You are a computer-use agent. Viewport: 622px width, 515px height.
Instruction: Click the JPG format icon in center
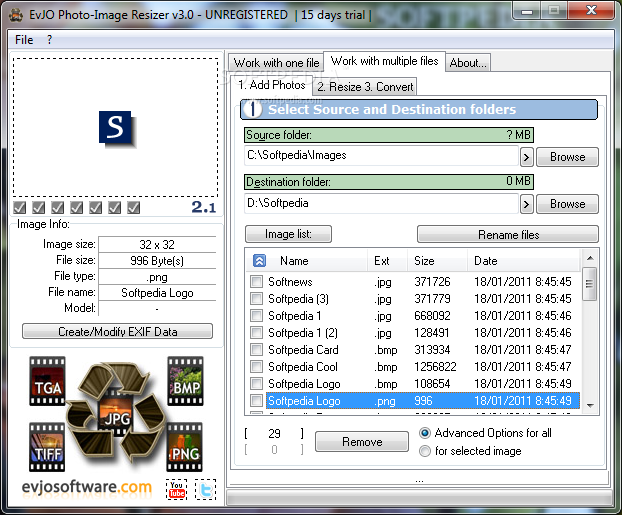pos(116,414)
